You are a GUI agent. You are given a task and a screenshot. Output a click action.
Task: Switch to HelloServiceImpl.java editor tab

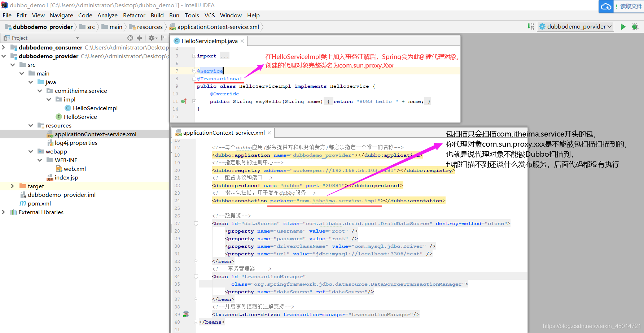click(x=209, y=41)
